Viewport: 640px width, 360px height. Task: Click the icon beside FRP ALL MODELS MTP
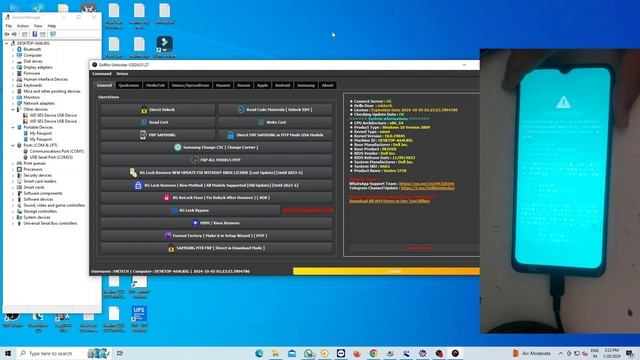pyautogui.click(x=195, y=160)
